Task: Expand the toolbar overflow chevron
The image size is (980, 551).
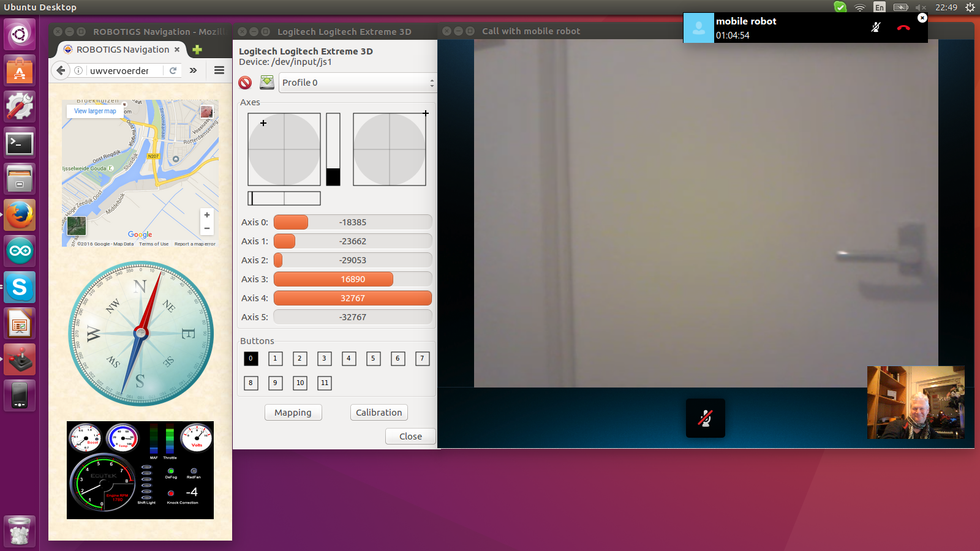Action: point(194,70)
